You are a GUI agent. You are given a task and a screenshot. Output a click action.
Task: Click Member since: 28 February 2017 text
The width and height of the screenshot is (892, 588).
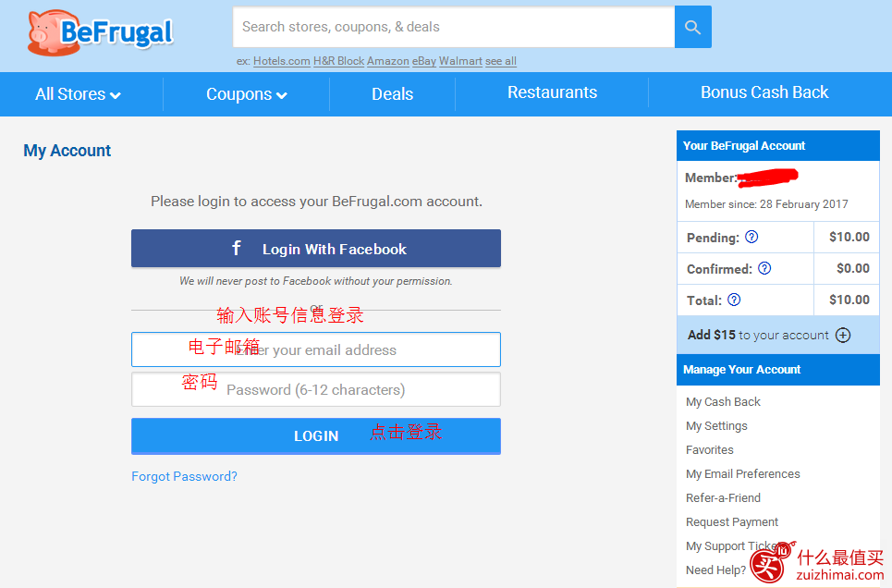click(766, 203)
